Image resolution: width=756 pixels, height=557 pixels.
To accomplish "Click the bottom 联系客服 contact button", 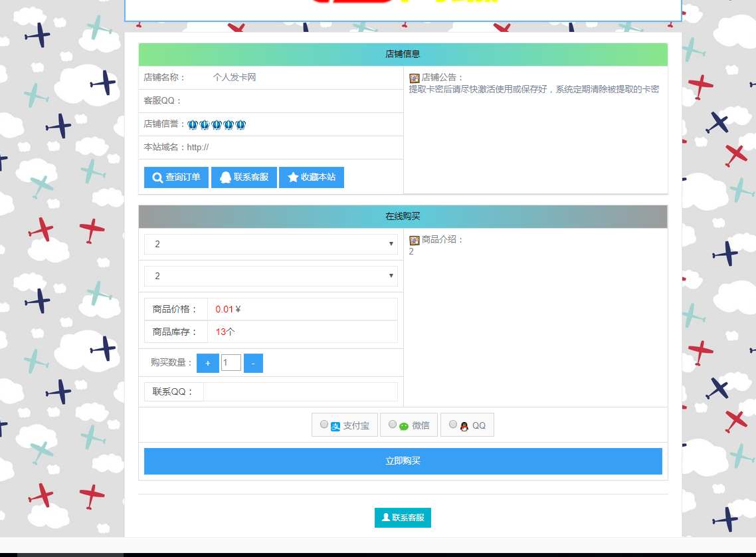I will tap(403, 517).
